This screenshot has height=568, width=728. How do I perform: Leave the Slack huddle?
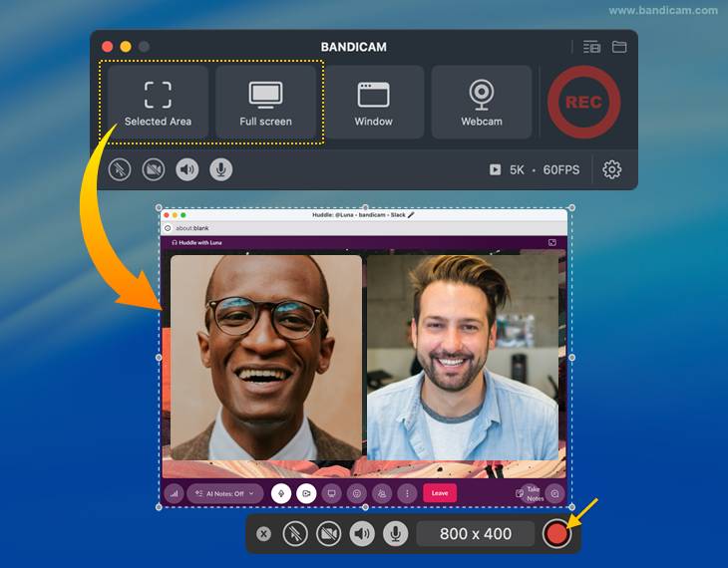coord(440,493)
